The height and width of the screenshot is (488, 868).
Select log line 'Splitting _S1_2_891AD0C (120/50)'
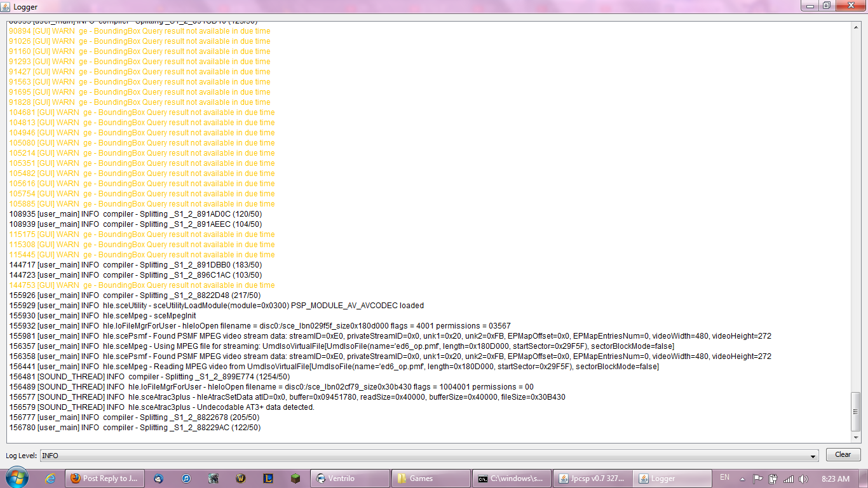135,214
